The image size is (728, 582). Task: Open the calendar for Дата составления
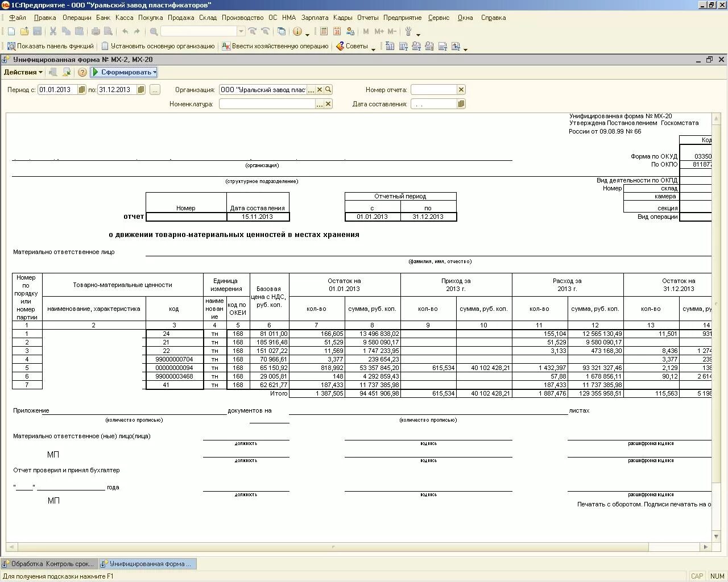[x=461, y=104]
